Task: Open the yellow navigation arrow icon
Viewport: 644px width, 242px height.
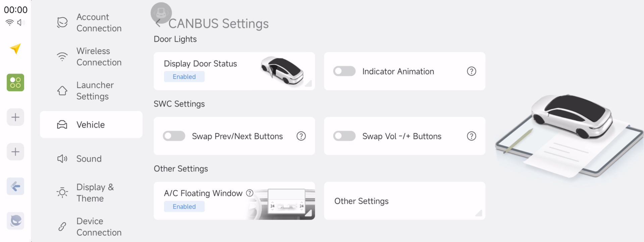Action: coord(15,49)
